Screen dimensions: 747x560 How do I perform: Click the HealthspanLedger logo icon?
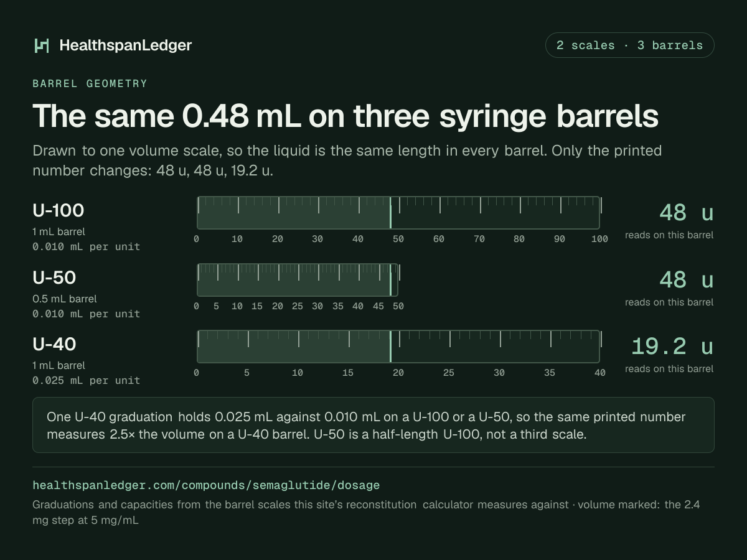pyautogui.click(x=42, y=45)
